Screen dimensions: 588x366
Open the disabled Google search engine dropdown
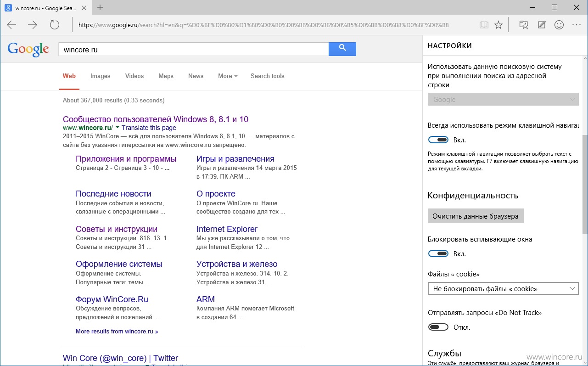point(503,99)
